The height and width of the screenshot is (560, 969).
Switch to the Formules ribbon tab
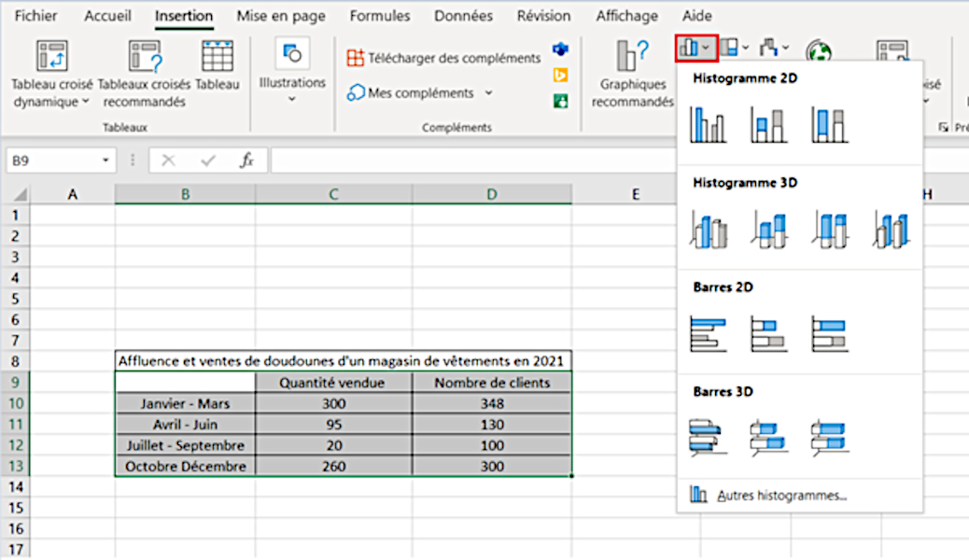click(x=379, y=15)
